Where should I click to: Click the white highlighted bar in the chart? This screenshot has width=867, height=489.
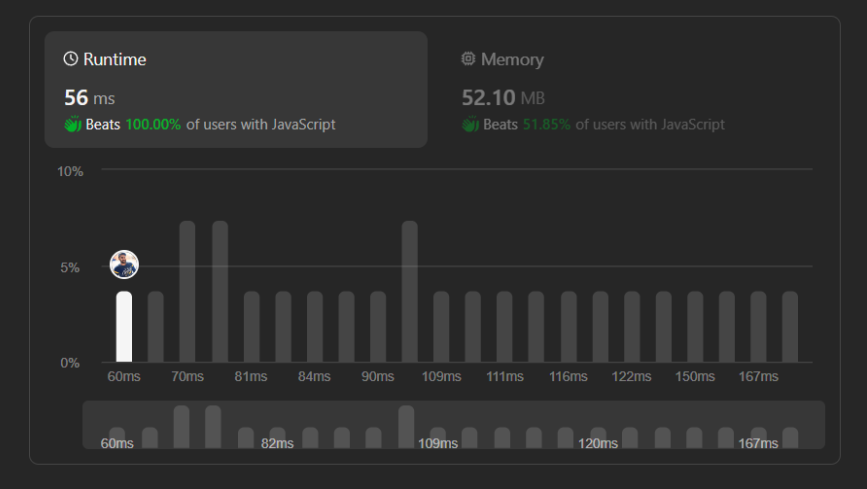point(124,326)
